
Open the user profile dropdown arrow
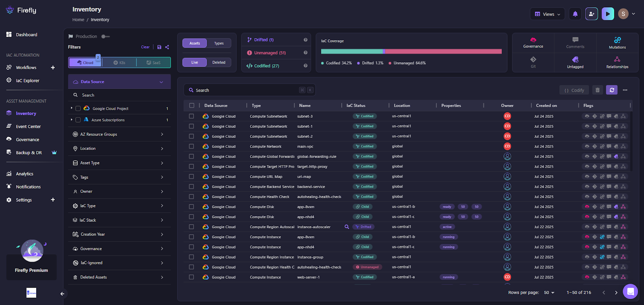click(x=634, y=14)
